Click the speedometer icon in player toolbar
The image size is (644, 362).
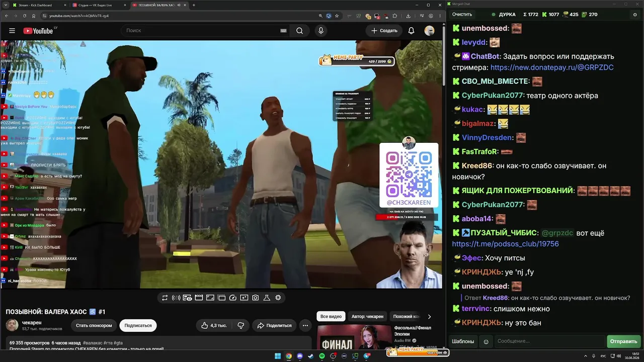(x=232, y=298)
